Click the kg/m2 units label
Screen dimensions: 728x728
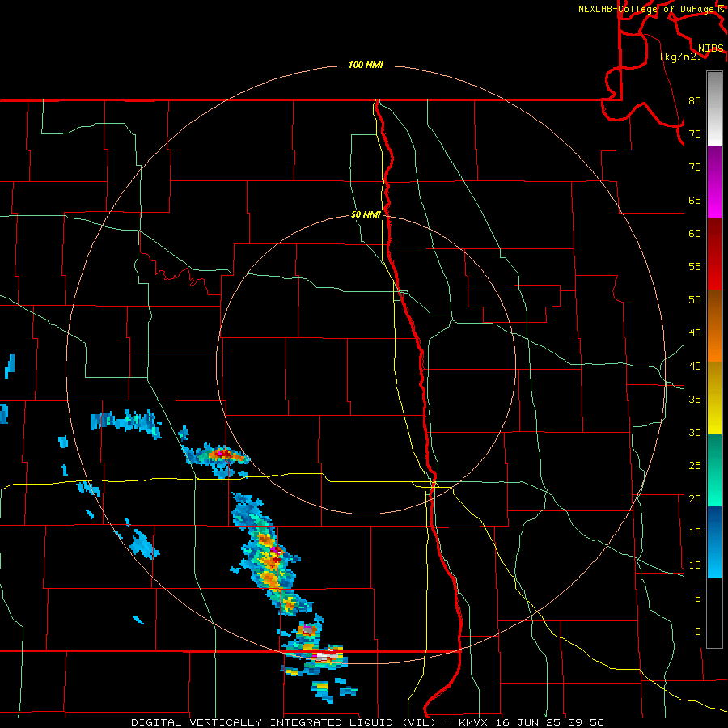(x=680, y=57)
